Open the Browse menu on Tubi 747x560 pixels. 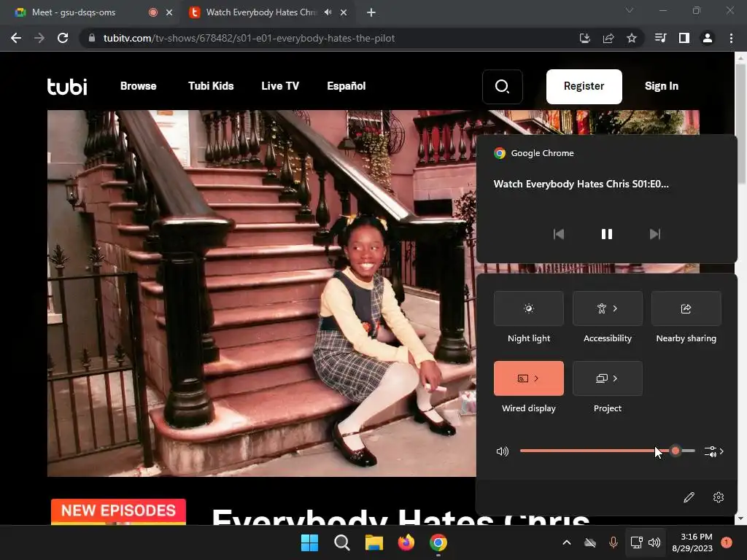click(x=138, y=86)
